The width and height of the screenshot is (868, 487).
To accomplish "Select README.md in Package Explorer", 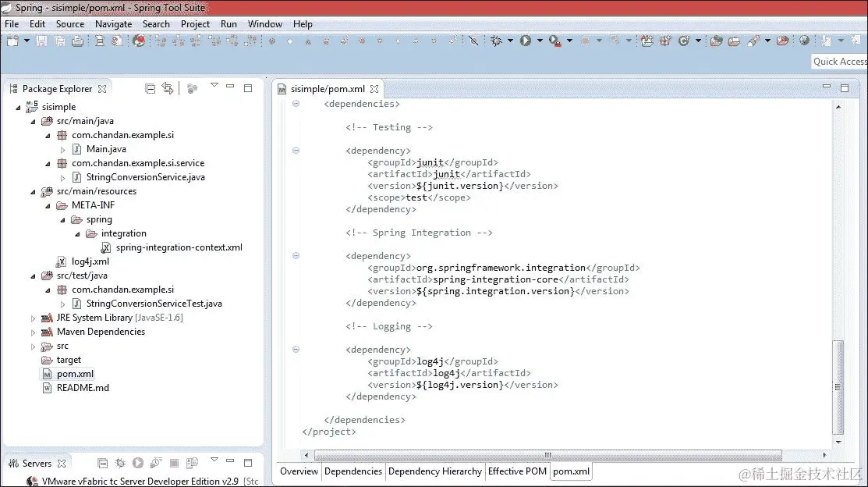I will click(83, 388).
